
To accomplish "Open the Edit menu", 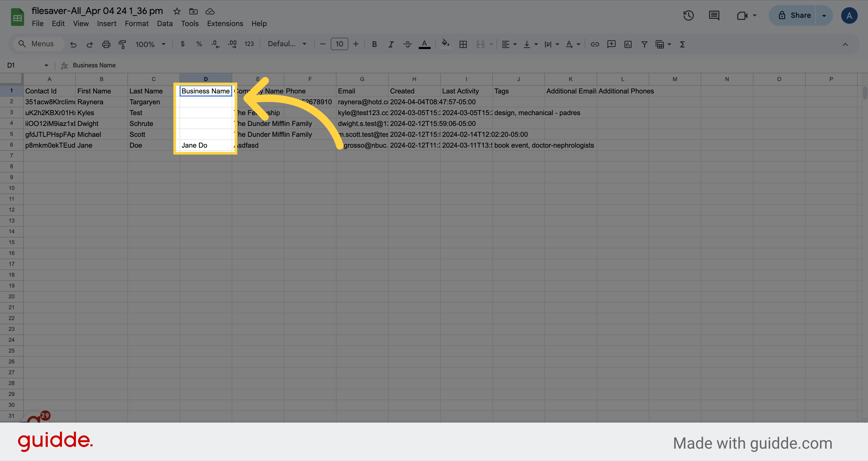I will point(58,23).
